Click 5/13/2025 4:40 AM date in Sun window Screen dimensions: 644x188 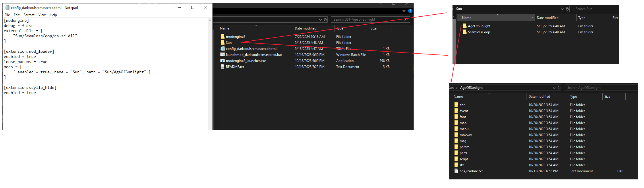coord(551,32)
